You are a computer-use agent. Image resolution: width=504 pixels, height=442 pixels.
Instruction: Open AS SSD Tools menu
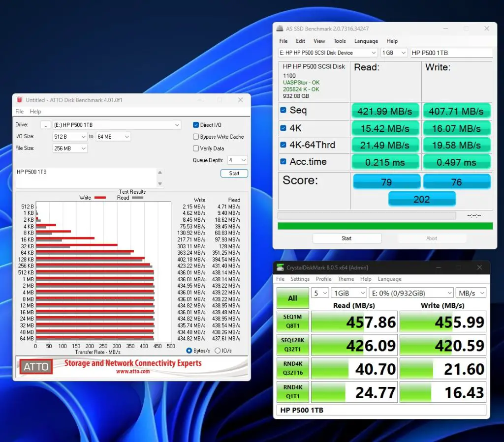click(x=340, y=41)
